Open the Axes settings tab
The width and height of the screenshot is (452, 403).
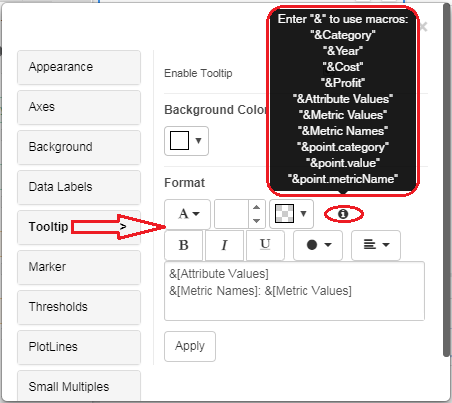click(x=79, y=107)
